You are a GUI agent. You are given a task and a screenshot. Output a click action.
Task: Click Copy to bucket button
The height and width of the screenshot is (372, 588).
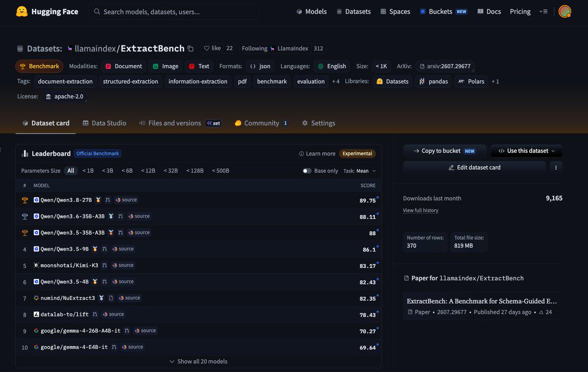445,151
